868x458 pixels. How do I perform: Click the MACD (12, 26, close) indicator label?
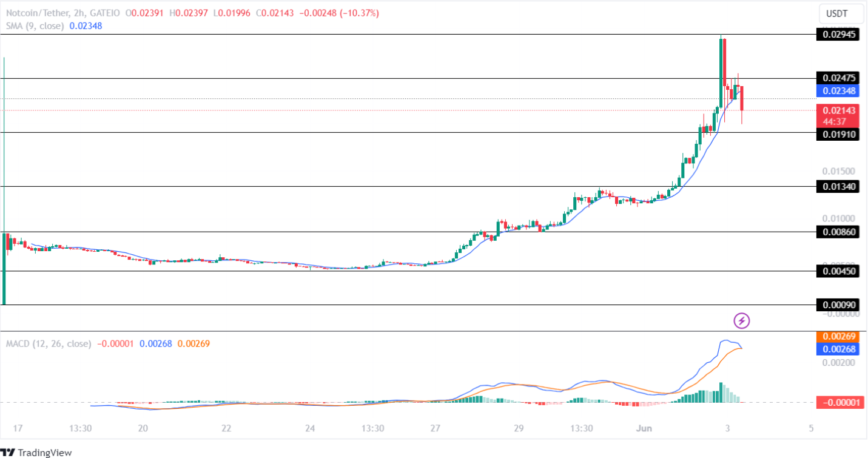[x=49, y=343]
